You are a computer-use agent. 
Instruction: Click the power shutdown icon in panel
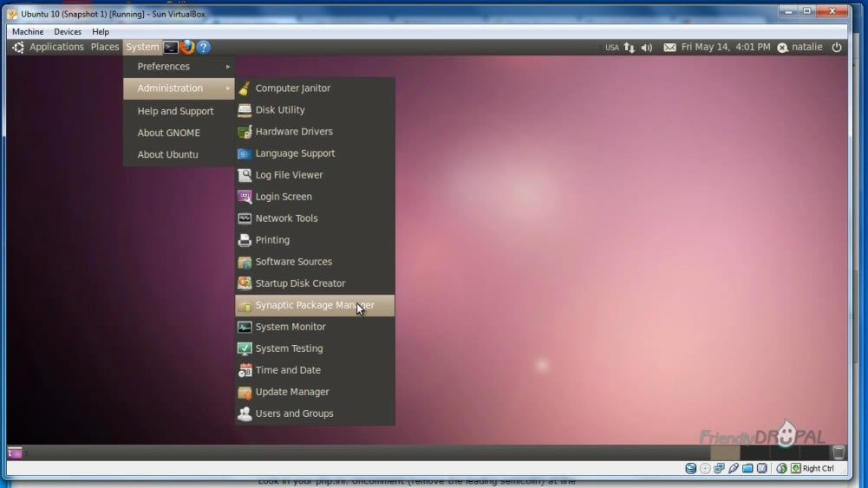point(837,48)
